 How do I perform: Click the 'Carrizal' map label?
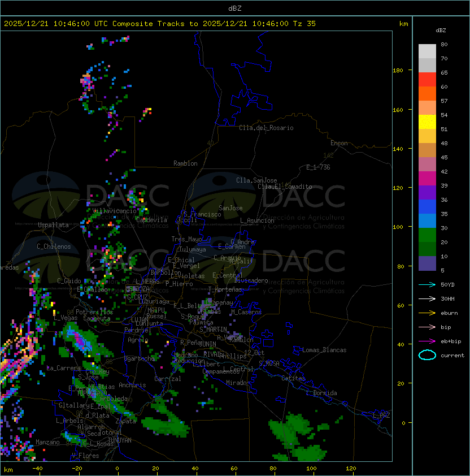(x=167, y=379)
